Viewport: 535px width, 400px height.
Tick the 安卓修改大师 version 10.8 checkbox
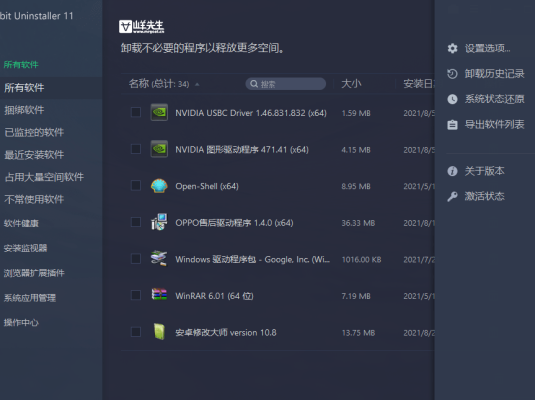pos(136,332)
